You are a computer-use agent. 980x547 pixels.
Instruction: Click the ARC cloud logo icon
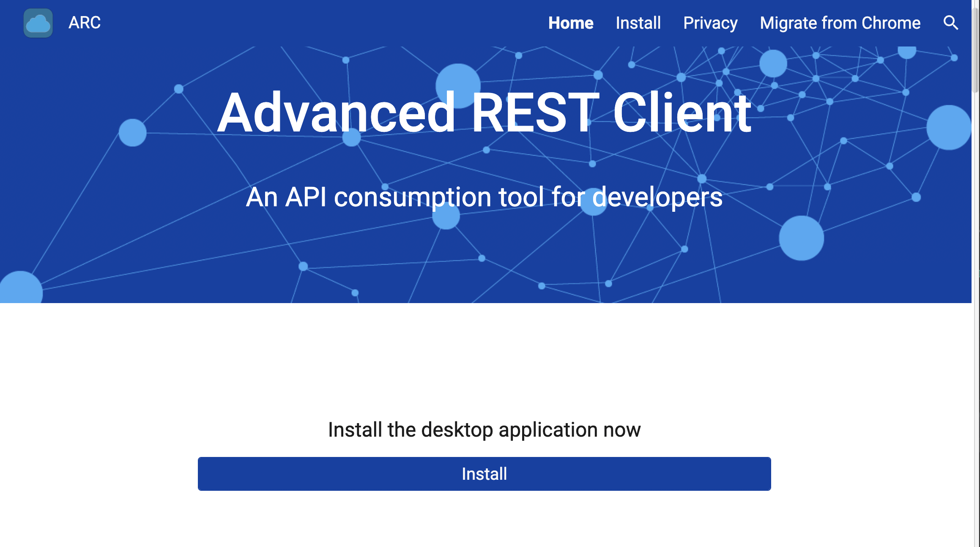pyautogui.click(x=38, y=23)
